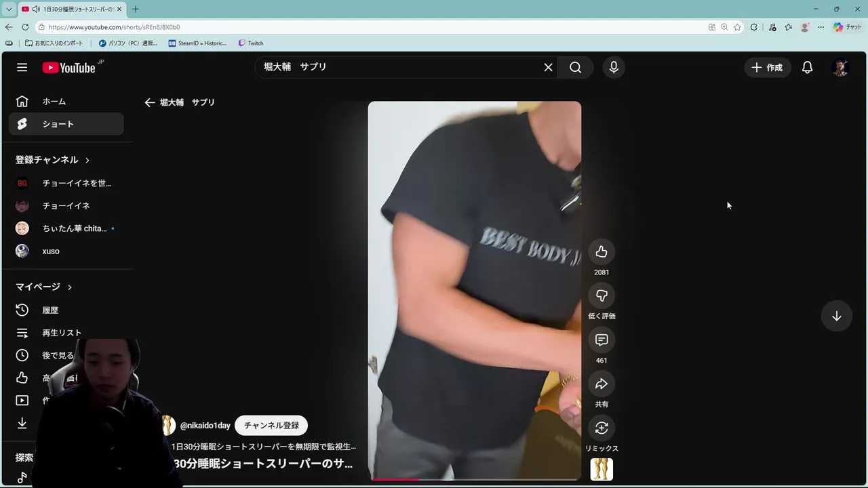Open YouTube notifications bell

pyautogui.click(x=807, y=67)
